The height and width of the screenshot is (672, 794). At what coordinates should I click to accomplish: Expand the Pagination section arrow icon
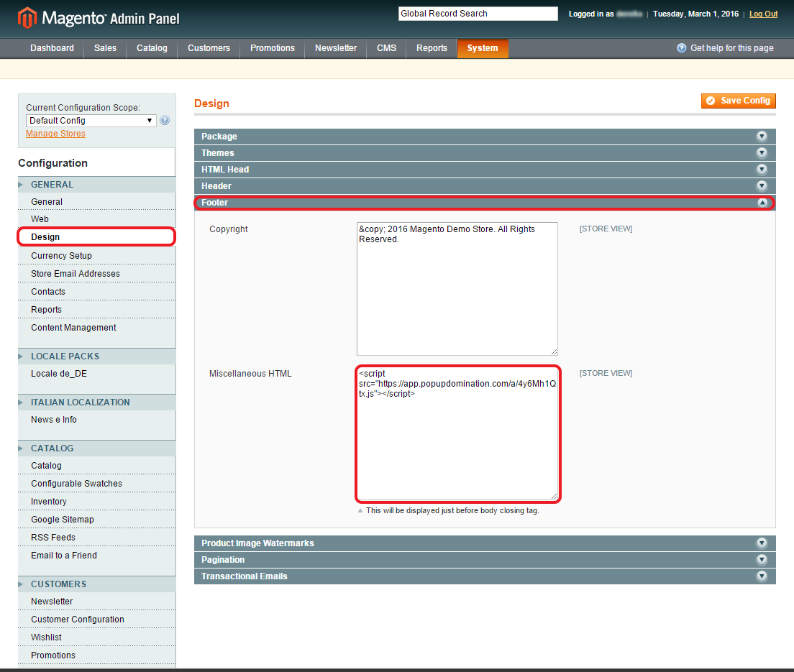762,560
